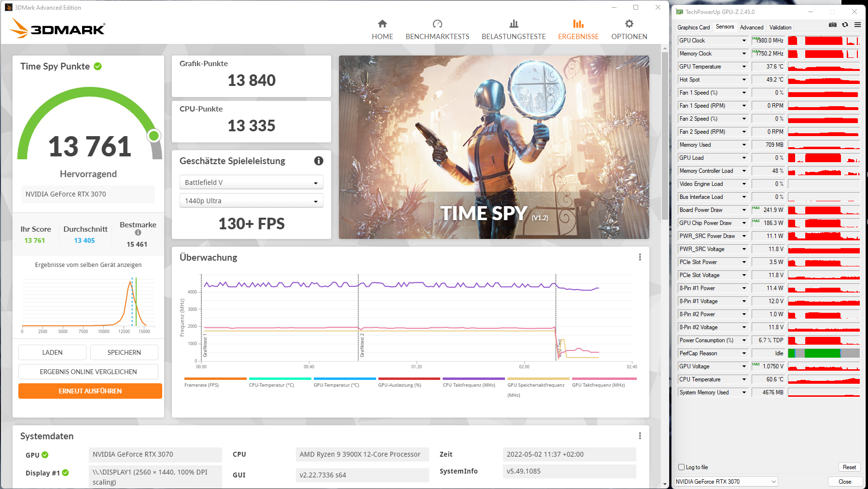This screenshot has width=868, height=489.
Task: Click the SPEICHERN button
Action: 124,352
